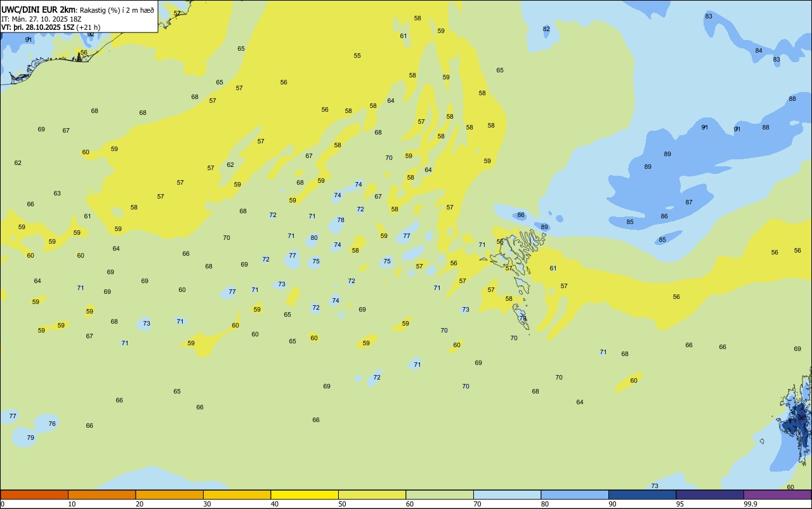The height and width of the screenshot is (509, 812).
Task: Click the map value '79'
Action: [x=30, y=438]
